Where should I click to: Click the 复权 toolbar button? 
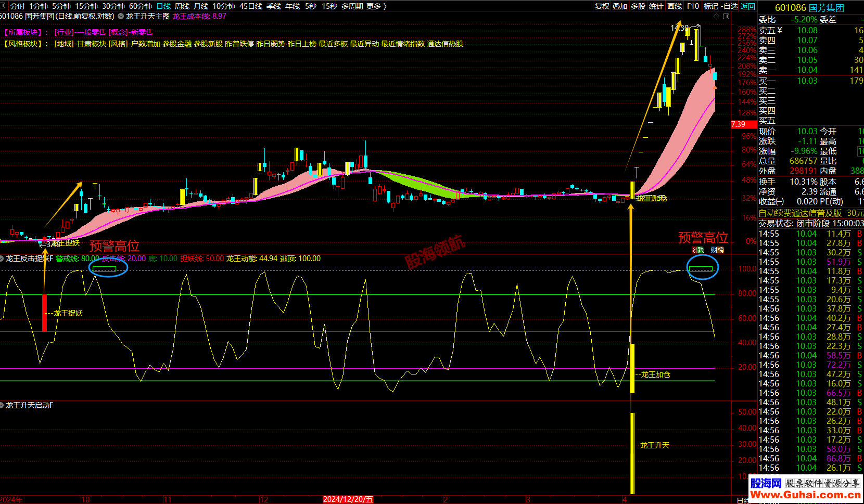click(x=602, y=6)
